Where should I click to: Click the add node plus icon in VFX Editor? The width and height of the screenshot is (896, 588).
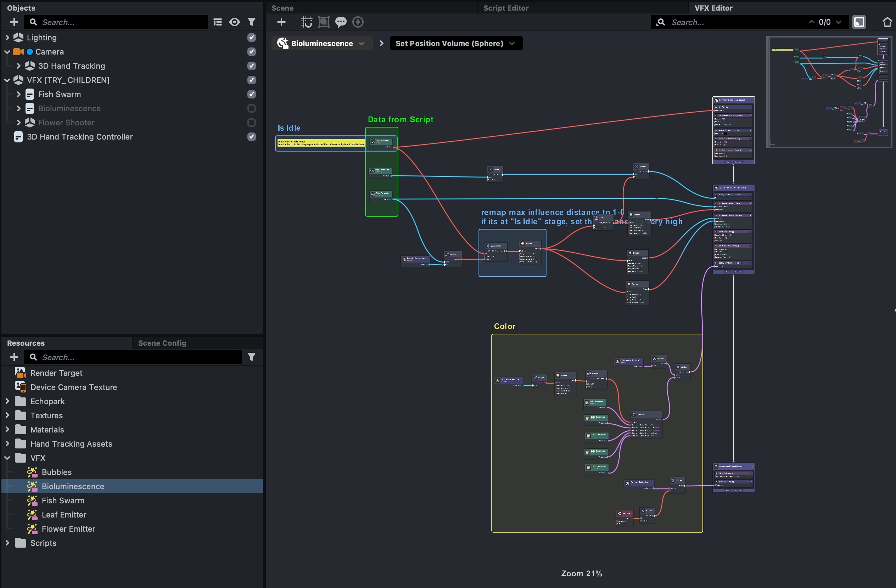(281, 22)
